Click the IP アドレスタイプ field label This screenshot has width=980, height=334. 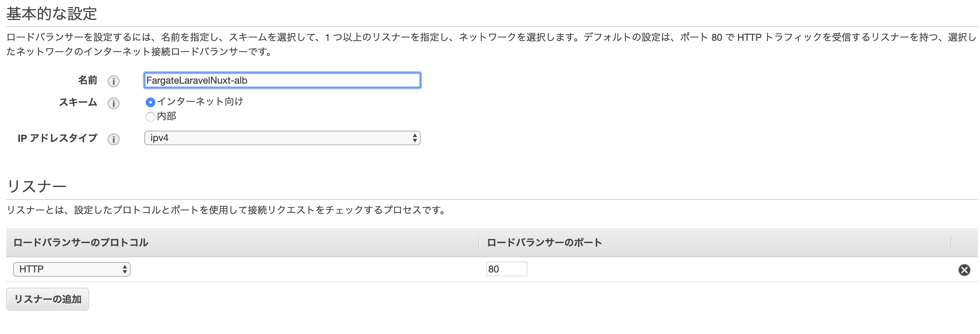[57, 138]
